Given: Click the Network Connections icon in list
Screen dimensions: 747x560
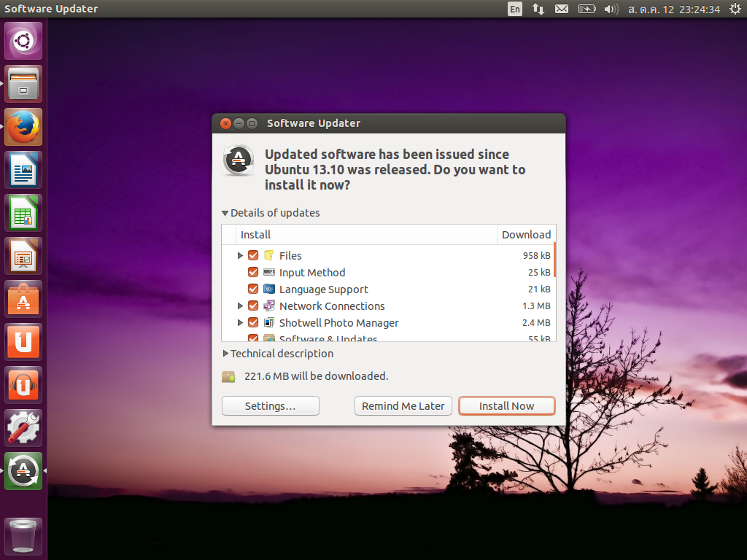Looking at the screenshot, I should point(269,306).
